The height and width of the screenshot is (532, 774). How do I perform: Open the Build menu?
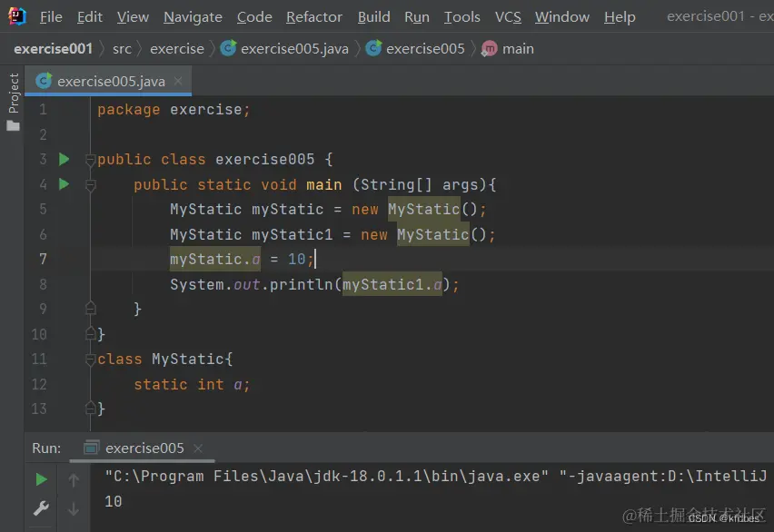(373, 16)
